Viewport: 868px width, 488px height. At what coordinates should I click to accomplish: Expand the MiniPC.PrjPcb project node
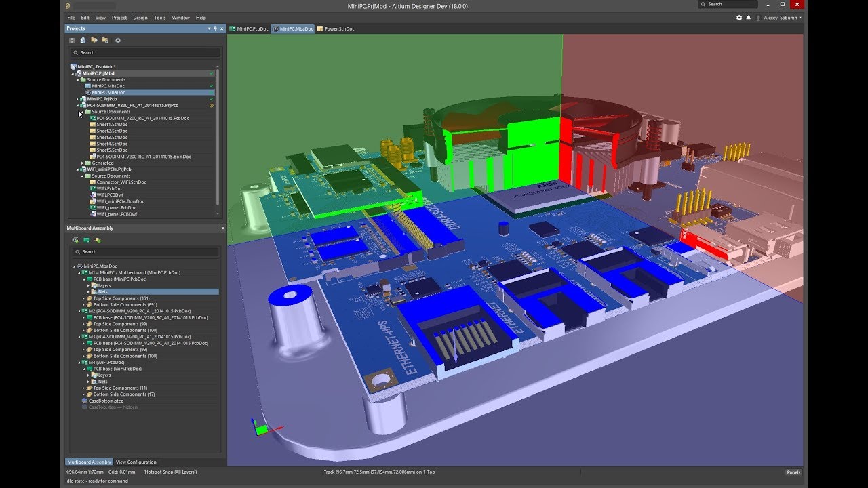point(77,99)
